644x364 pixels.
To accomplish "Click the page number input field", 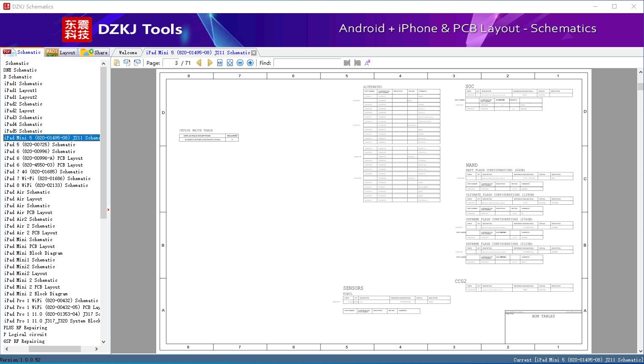I will click(x=171, y=63).
